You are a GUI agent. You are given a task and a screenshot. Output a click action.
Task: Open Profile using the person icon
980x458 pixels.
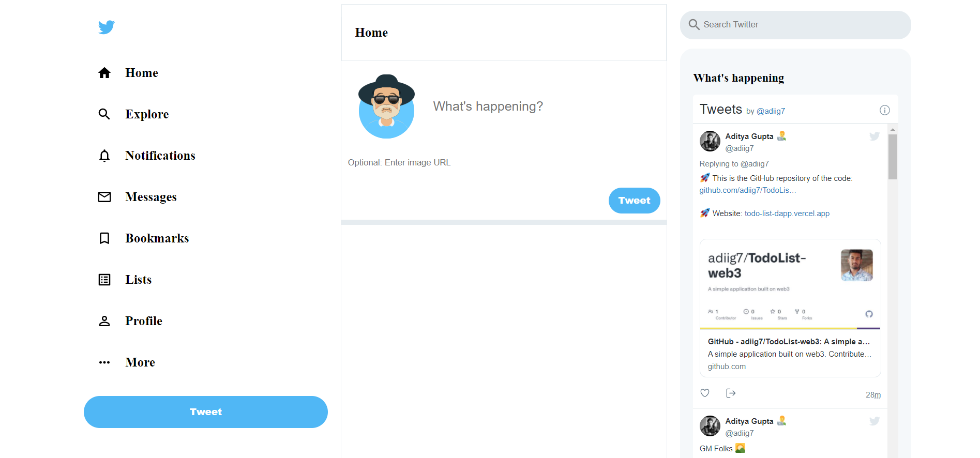pyautogui.click(x=104, y=320)
